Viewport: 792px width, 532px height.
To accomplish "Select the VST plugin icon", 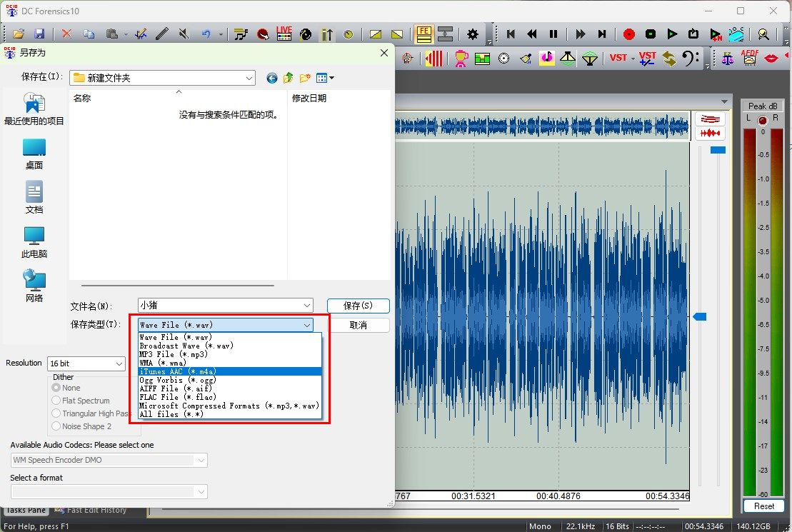I will (618, 57).
